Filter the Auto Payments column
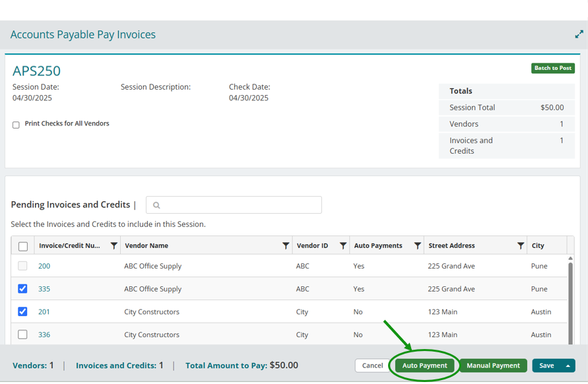588x384 pixels. 417,245
